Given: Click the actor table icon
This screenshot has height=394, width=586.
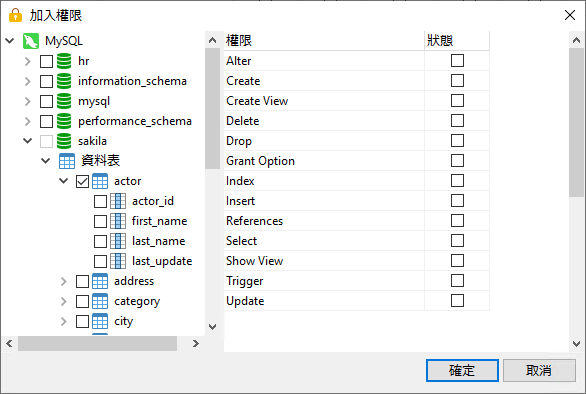Looking at the screenshot, I should pos(100,181).
